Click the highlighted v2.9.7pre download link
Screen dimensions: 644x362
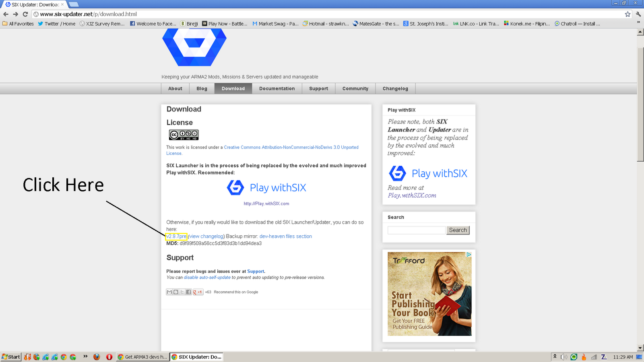[176, 237]
